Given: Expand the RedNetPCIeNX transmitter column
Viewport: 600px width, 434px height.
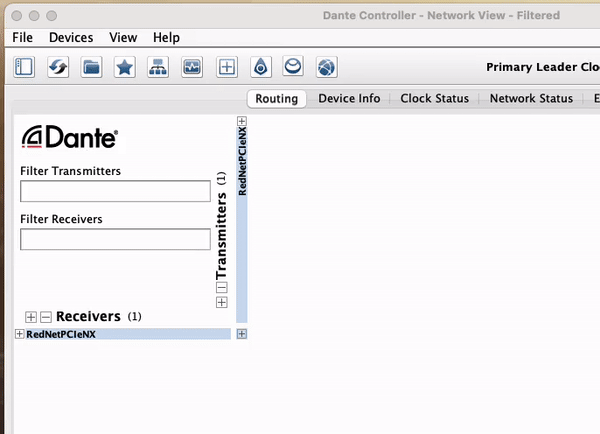Looking at the screenshot, I should [x=241, y=122].
